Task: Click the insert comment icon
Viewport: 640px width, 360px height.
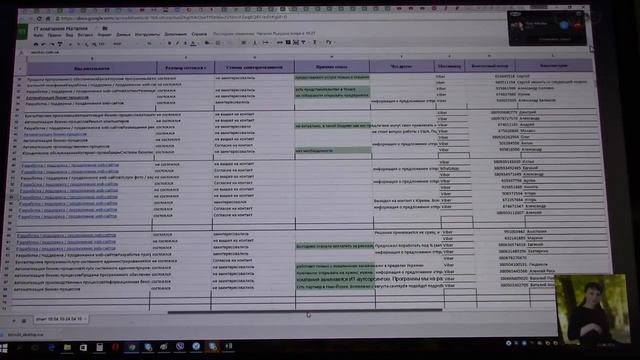Action: 288,42
